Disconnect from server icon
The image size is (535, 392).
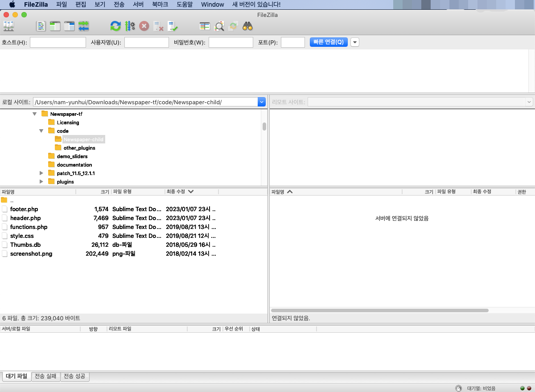tap(158, 26)
